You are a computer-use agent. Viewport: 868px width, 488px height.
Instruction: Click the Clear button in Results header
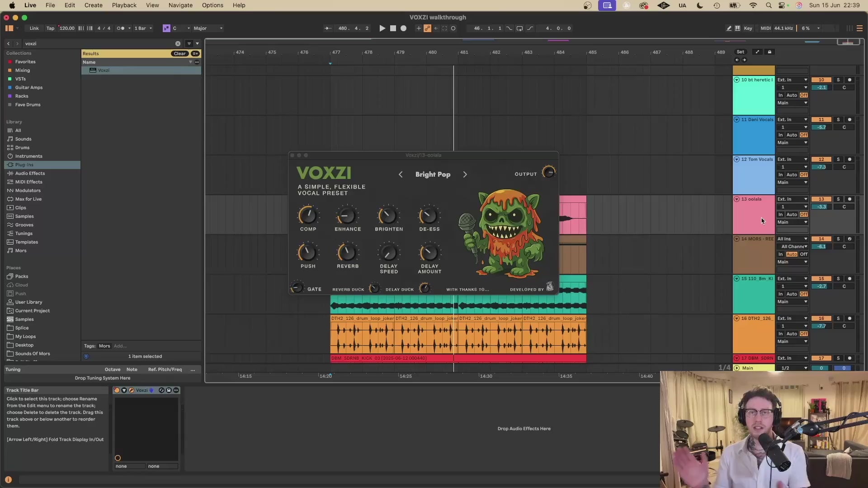coord(180,53)
